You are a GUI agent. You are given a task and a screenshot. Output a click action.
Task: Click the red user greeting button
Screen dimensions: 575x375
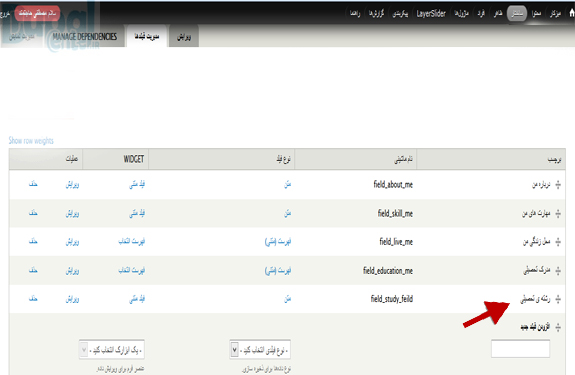click(x=37, y=13)
